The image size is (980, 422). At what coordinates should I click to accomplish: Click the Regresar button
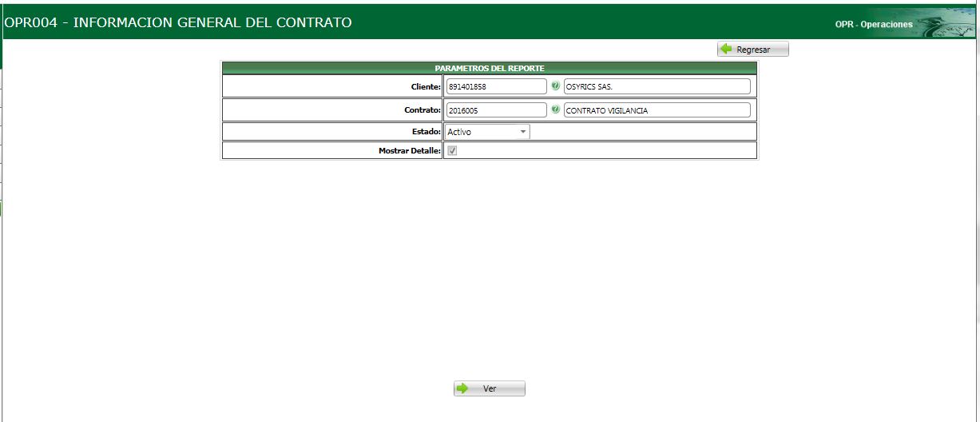click(x=752, y=50)
